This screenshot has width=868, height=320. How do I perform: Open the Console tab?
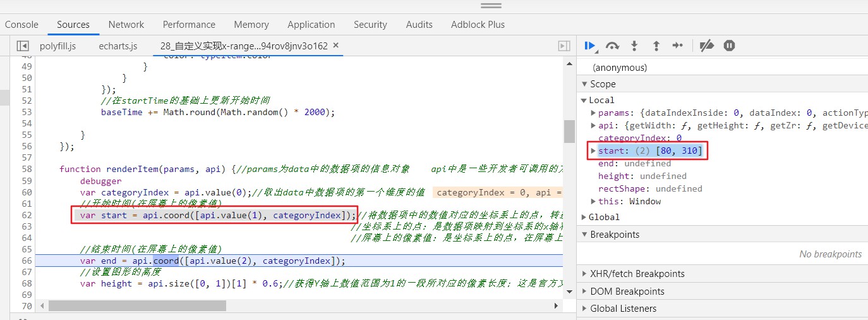(21, 25)
